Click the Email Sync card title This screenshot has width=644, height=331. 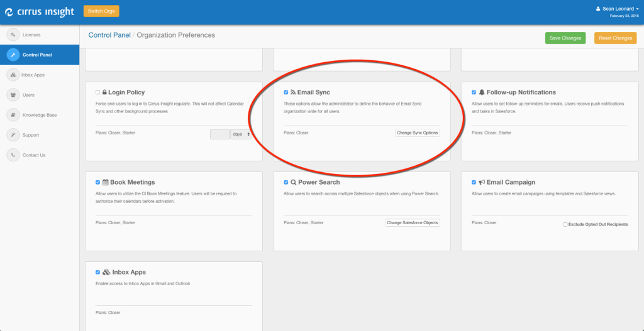(x=313, y=92)
